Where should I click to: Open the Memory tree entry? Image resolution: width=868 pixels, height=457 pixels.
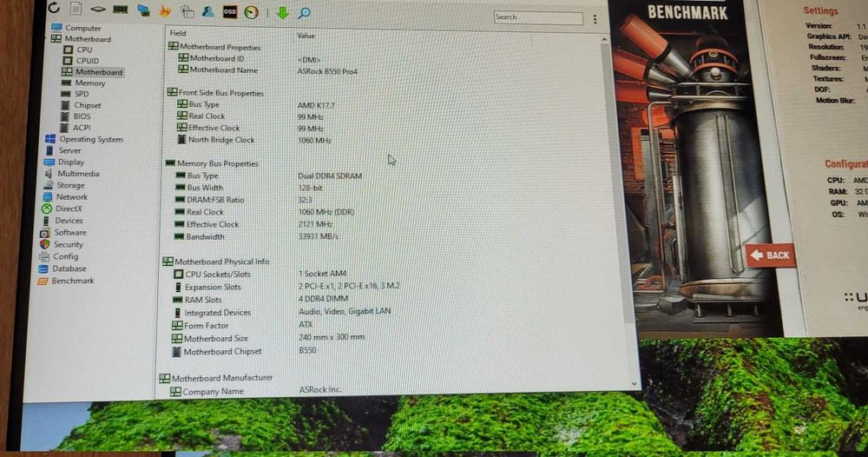[x=83, y=83]
